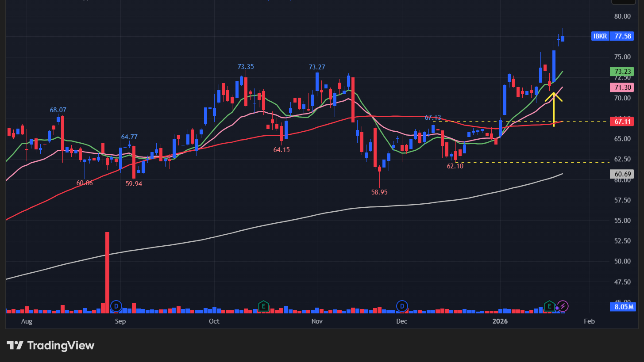This screenshot has width=644, height=362.
Task: Click the gray 60.69 moving average label
Action: pyautogui.click(x=622, y=174)
